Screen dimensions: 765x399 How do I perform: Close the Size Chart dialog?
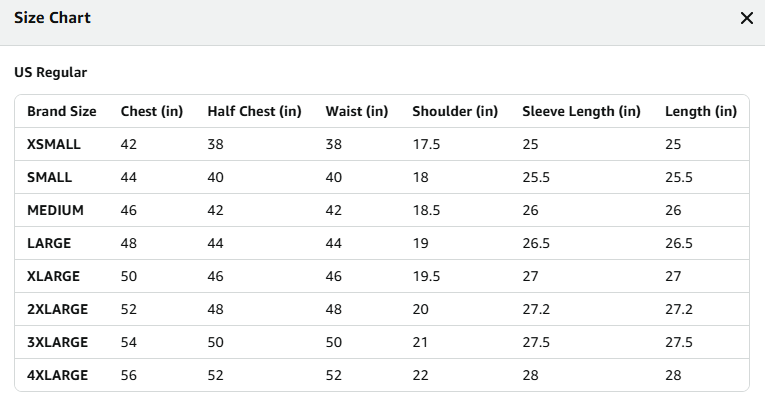(x=746, y=18)
